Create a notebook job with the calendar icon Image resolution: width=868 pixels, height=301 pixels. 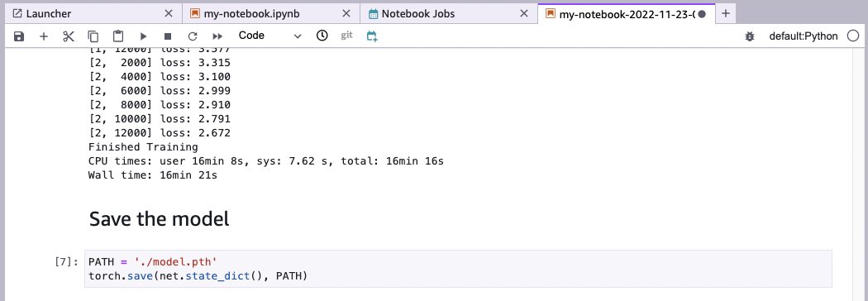pos(372,36)
